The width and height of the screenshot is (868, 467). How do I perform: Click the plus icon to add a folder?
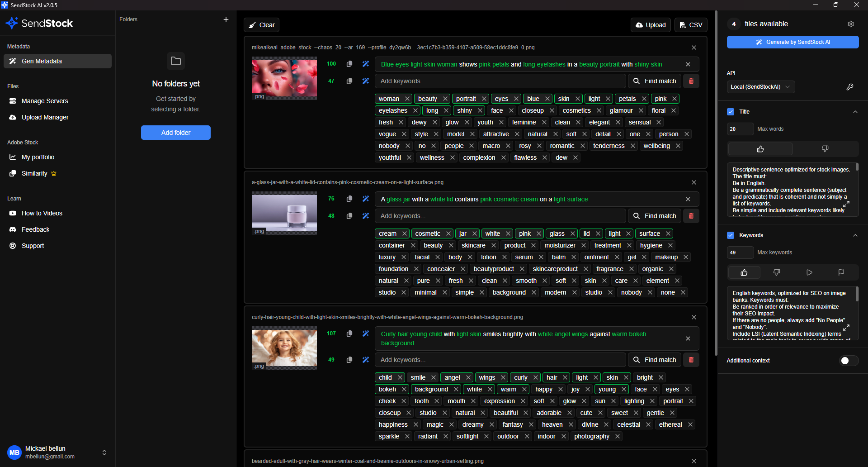[x=226, y=19]
